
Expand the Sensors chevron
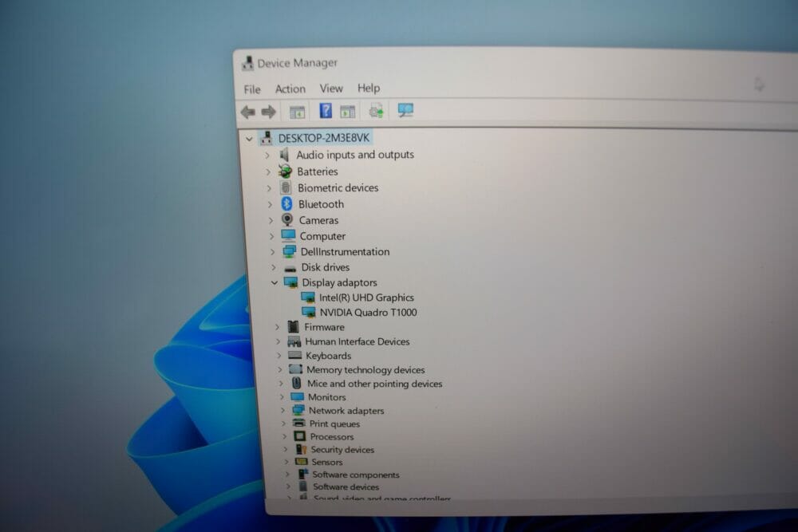(x=286, y=462)
